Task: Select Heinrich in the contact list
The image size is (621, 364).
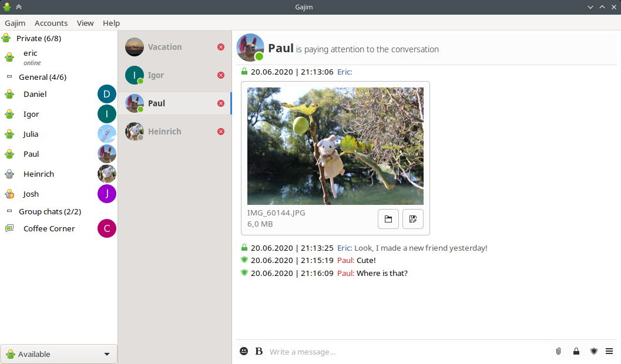Action: (x=59, y=174)
